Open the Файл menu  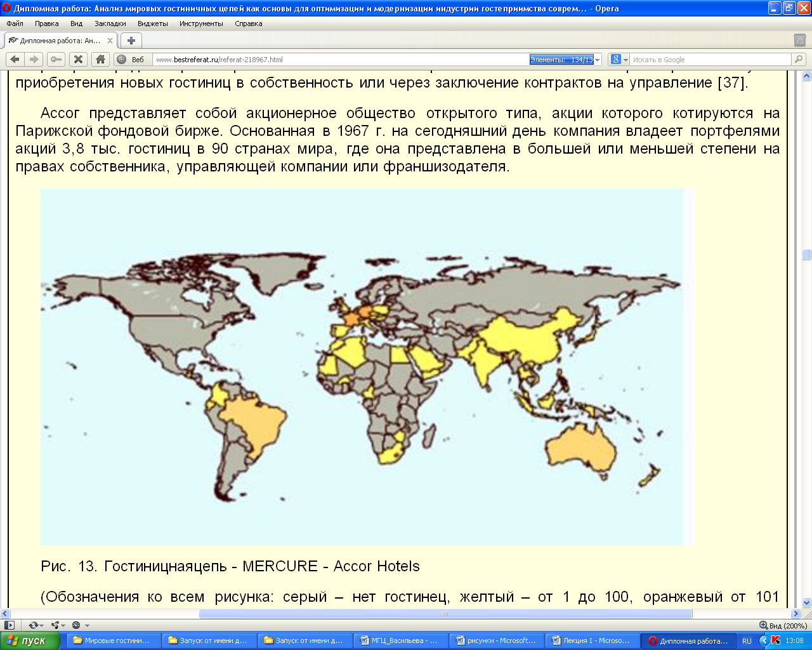(15, 23)
